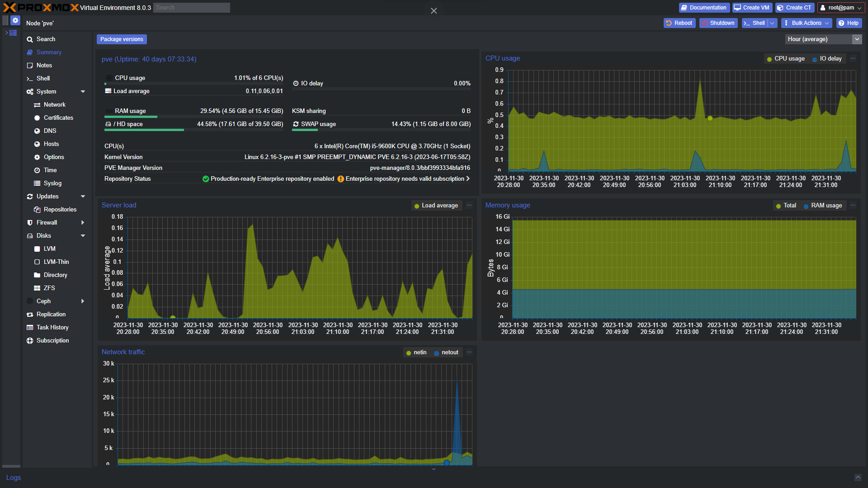The width and height of the screenshot is (868, 488).
Task: Click the gear icon in left strip
Action: (15, 20)
